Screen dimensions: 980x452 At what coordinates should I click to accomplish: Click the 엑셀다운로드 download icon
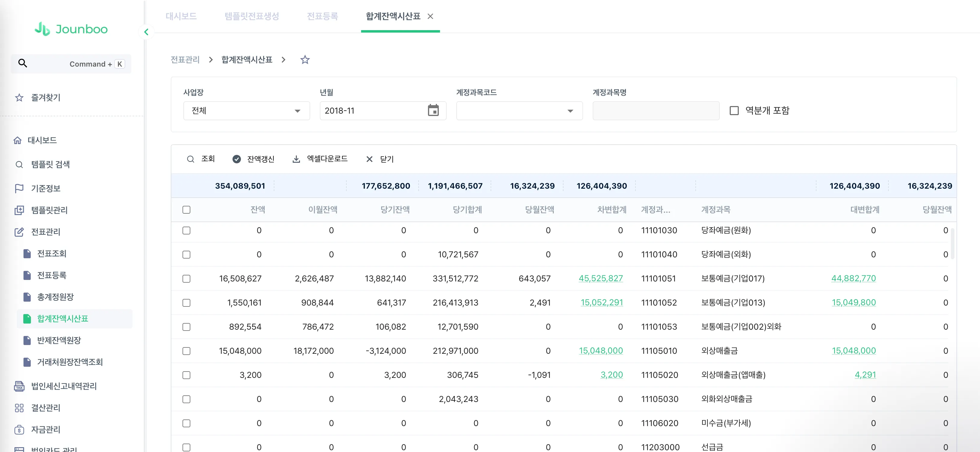point(296,159)
